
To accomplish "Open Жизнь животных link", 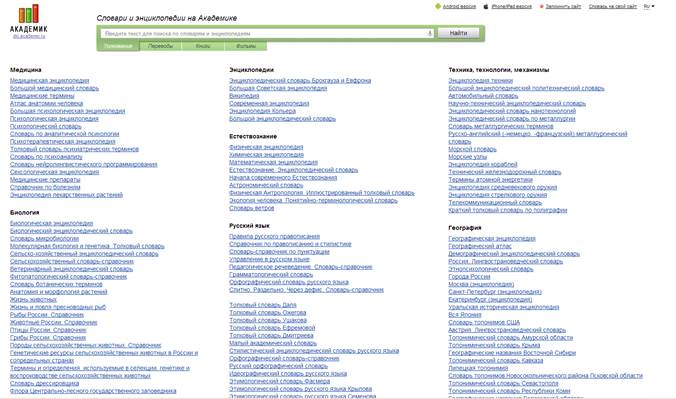I will click(33, 299).
